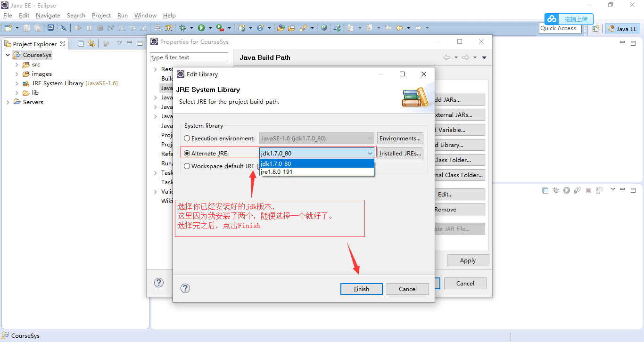Choose jre1.8.0_191 from dropdown list

[317, 171]
